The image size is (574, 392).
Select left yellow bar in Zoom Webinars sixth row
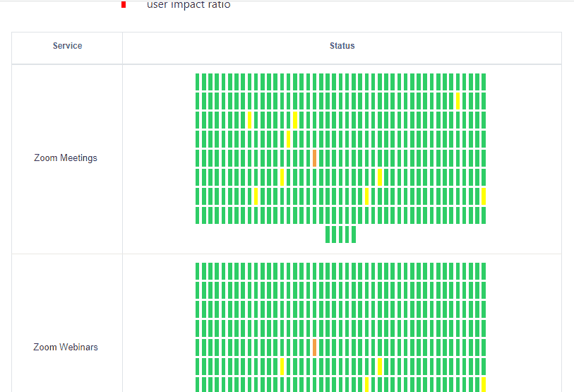coord(282,367)
